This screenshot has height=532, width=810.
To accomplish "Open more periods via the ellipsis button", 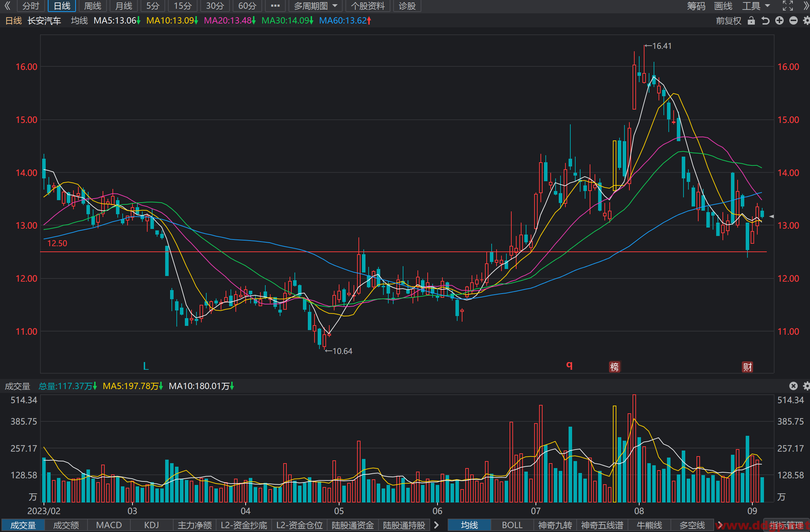I will coord(275,6).
